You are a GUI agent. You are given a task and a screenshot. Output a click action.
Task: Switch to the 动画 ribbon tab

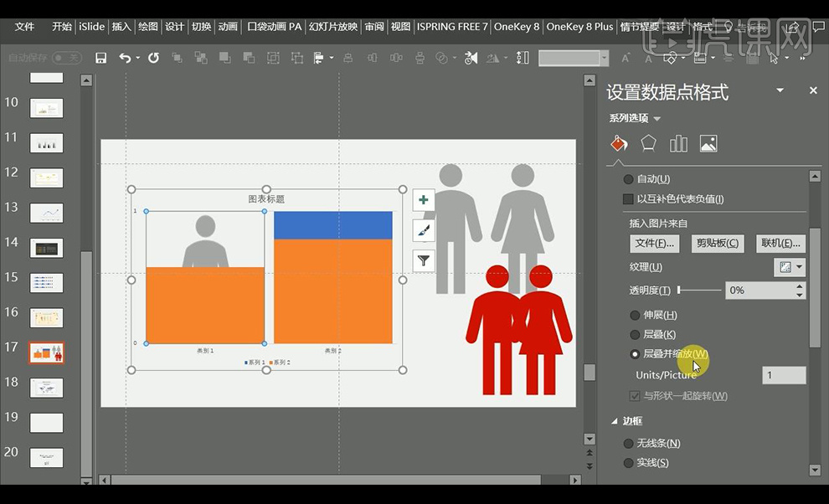228,27
